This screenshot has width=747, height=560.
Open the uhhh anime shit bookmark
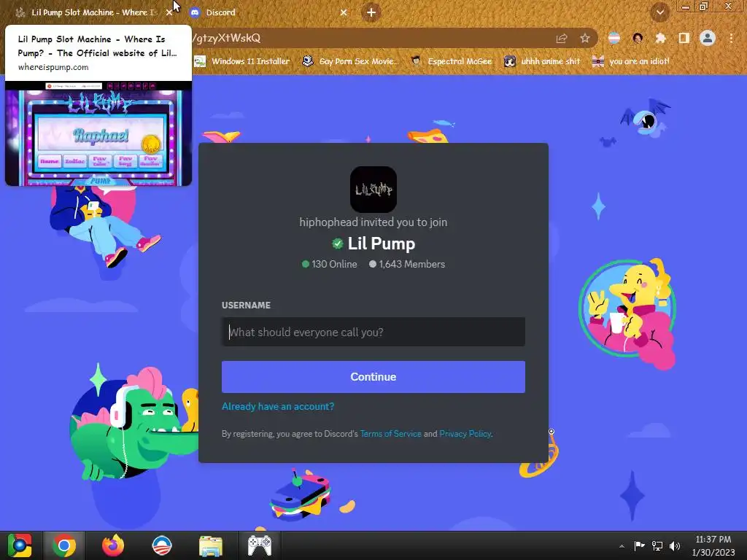coord(542,61)
